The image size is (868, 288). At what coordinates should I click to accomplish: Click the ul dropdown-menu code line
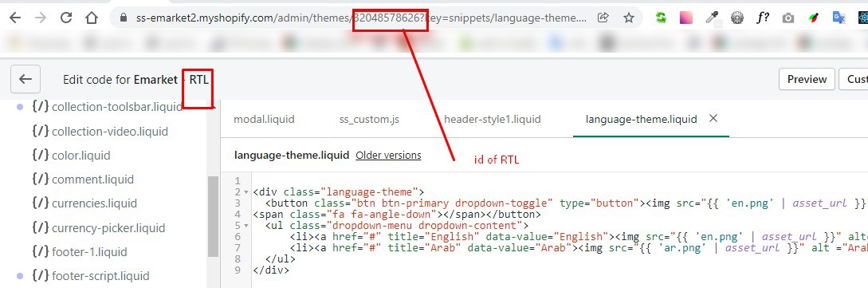pos(397,226)
